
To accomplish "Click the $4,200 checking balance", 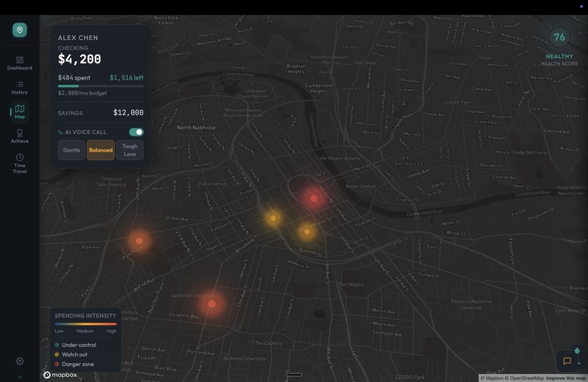I will [x=80, y=59].
